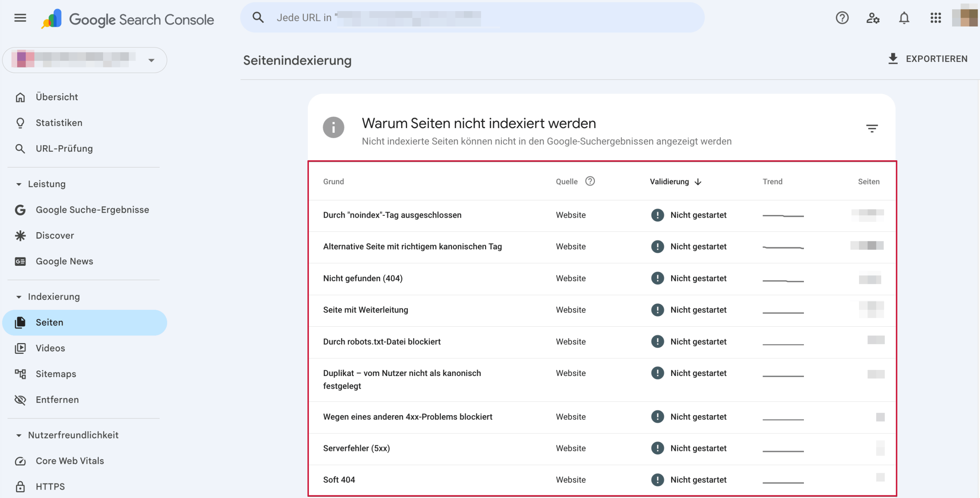
Task: Open Übersicht from the sidebar
Action: [x=57, y=97]
